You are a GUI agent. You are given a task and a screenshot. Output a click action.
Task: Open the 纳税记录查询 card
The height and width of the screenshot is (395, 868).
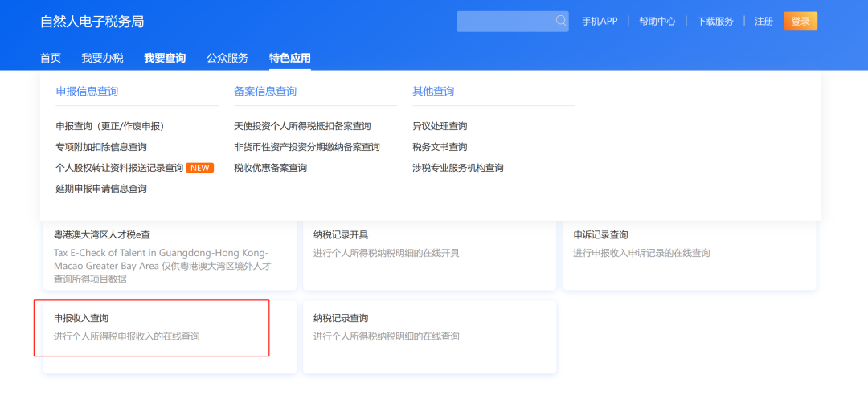pyautogui.click(x=429, y=337)
